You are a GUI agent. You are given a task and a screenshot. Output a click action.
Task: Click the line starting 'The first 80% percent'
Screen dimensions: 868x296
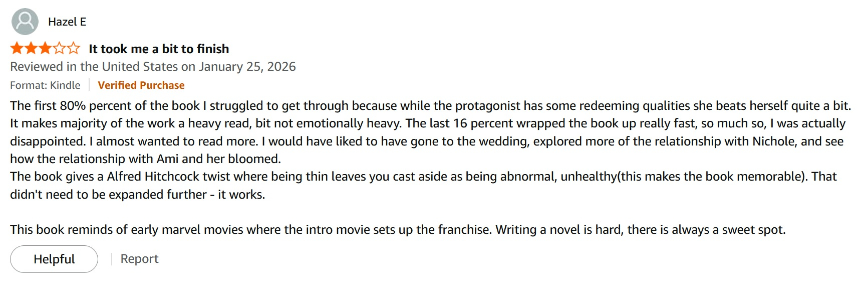[430, 106]
